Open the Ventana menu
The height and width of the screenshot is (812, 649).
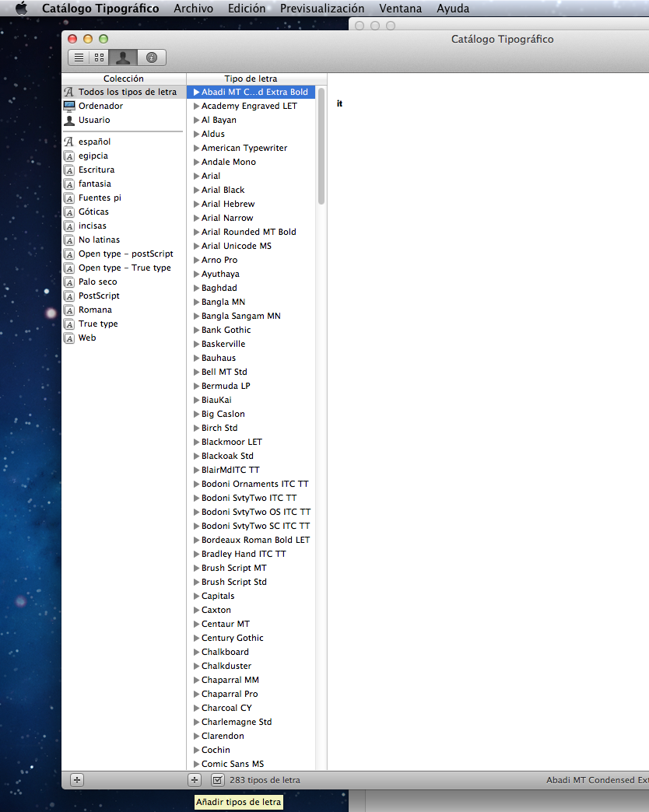coord(401,9)
